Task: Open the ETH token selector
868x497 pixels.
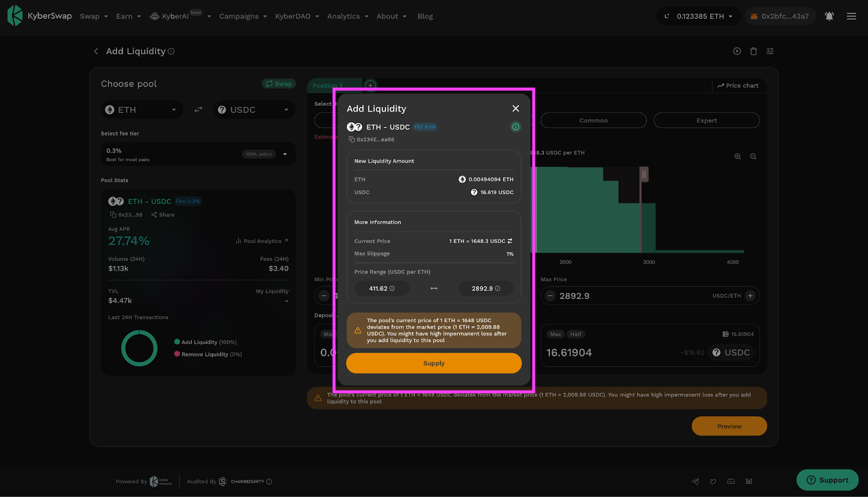Action: click(x=141, y=110)
